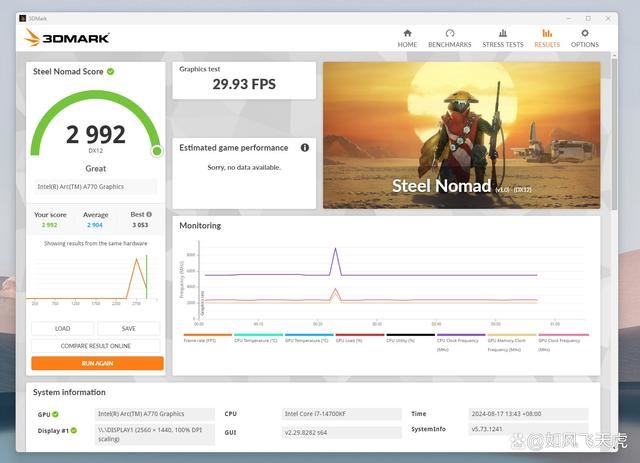Click the info icon beside Best score

pos(150,214)
